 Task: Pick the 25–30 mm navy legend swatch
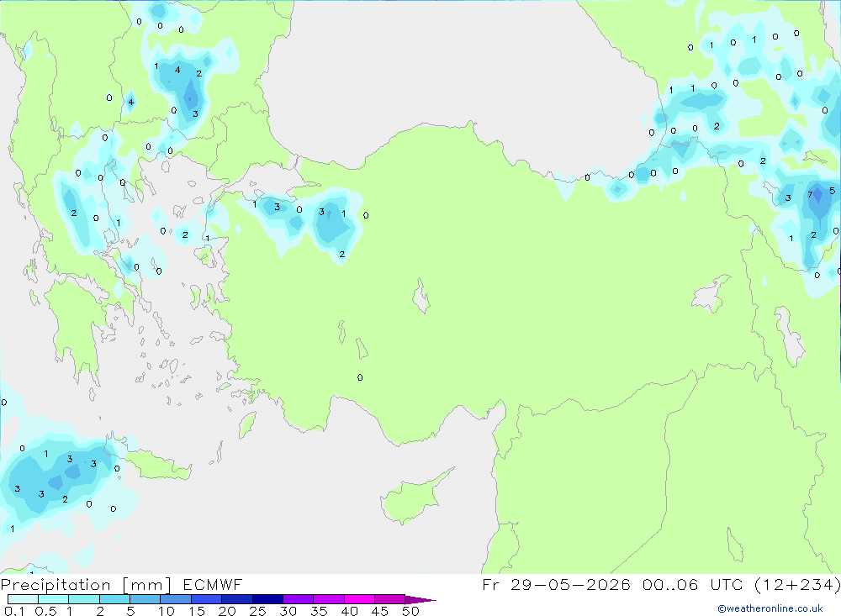[267, 599]
